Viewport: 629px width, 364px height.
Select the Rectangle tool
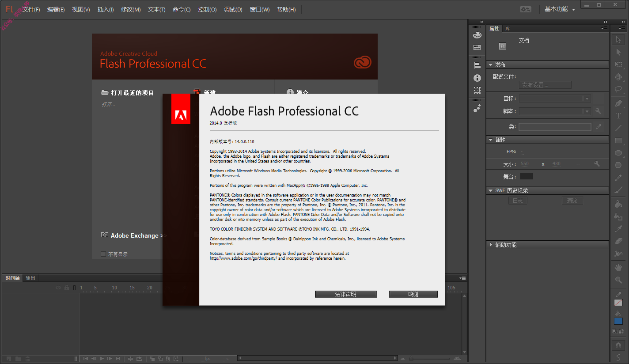(618, 140)
